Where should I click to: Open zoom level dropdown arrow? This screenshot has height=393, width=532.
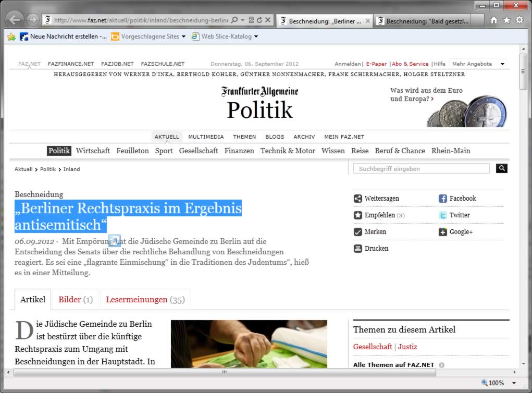(514, 383)
